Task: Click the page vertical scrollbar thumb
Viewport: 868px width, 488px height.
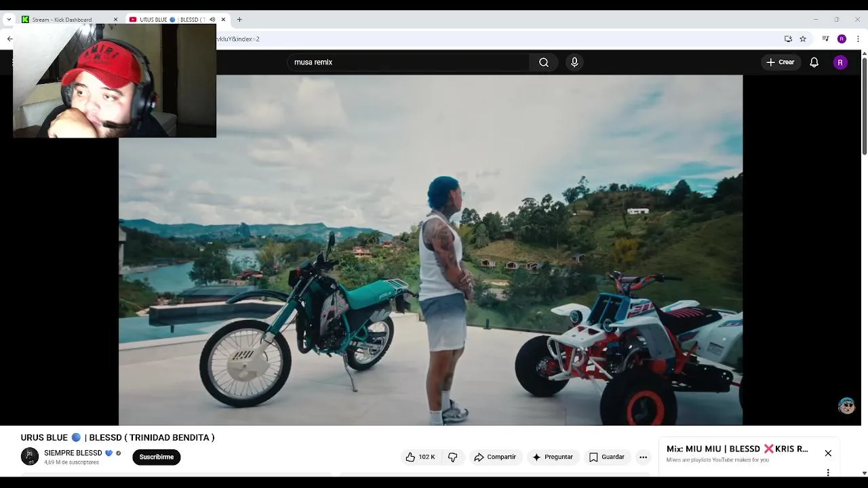Action: (865, 107)
